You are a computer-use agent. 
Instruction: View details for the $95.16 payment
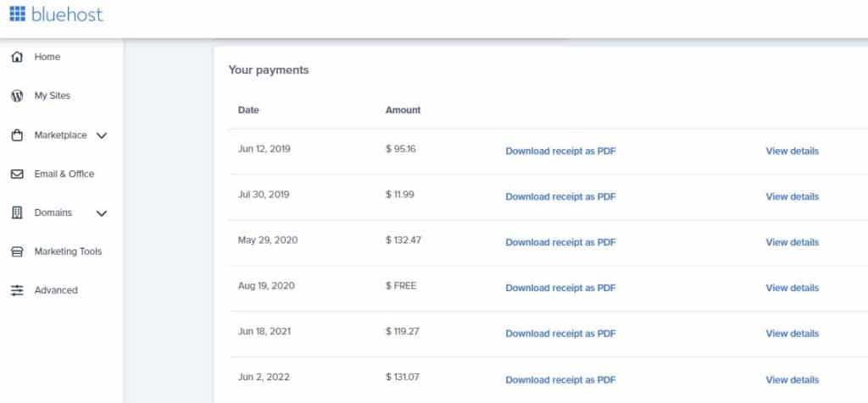point(792,152)
